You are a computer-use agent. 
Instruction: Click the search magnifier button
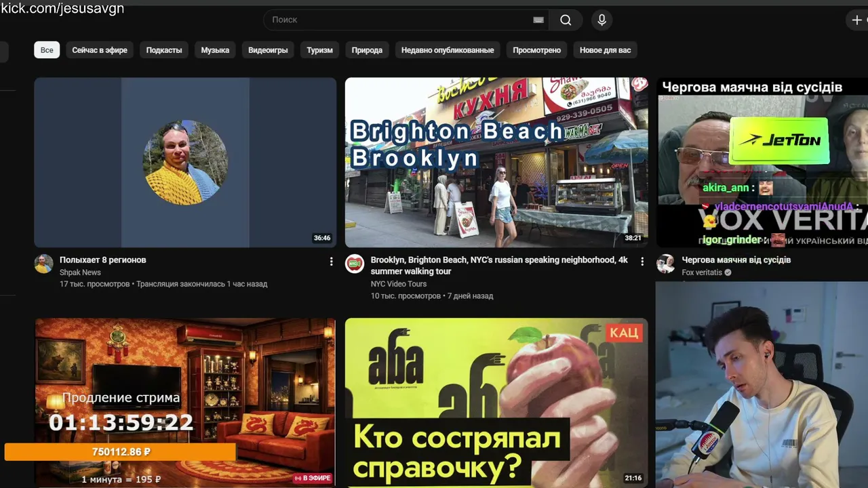(x=566, y=20)
